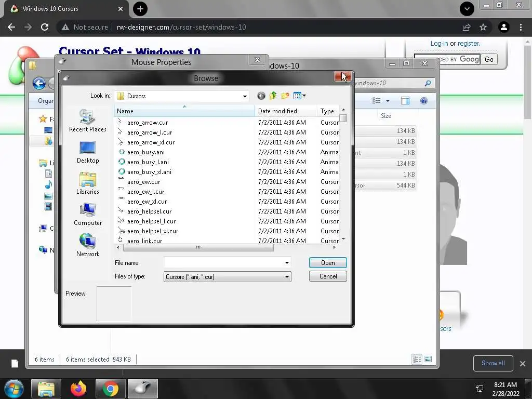Open Windows Start menu
532x399 pixels.
14,389
